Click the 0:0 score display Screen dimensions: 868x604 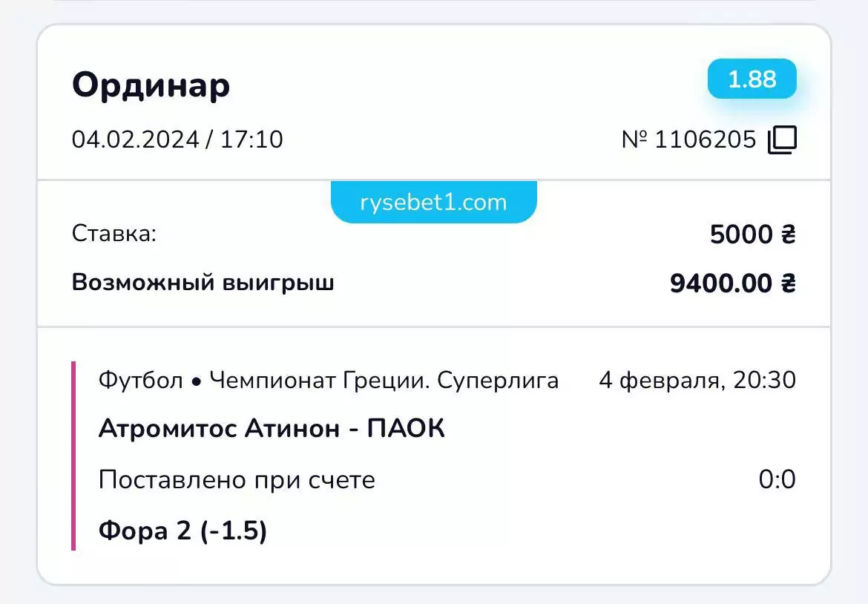coord(777,479)
